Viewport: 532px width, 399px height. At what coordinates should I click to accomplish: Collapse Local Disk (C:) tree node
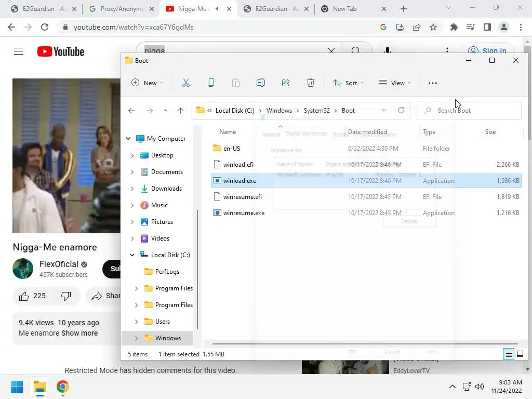coord(132,255)
